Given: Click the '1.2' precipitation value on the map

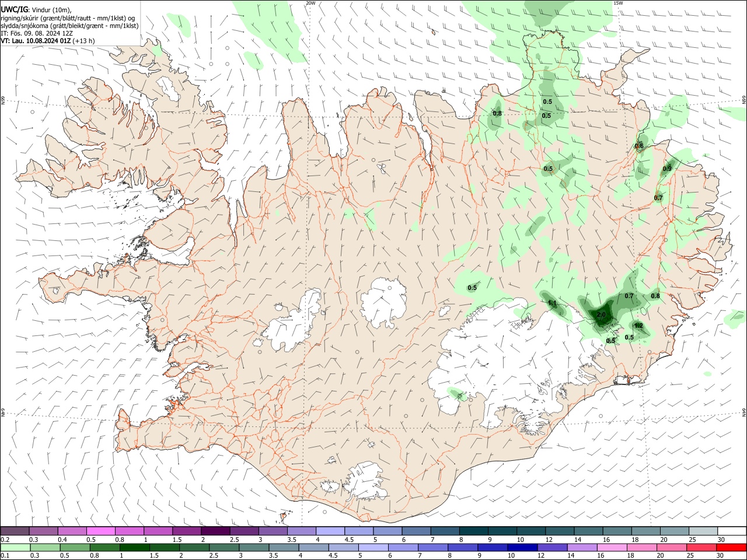Looking at the screenshot, I should (x=638, y=325).
